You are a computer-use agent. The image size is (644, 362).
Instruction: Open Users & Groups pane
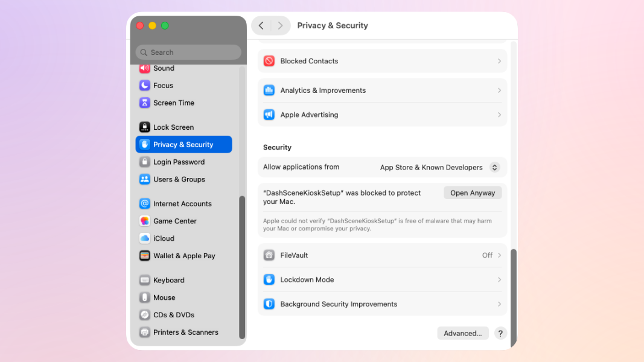(183, 179)
